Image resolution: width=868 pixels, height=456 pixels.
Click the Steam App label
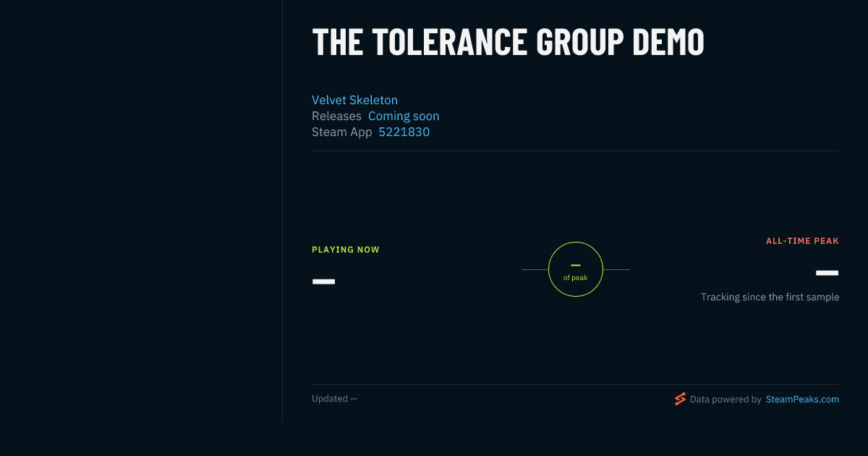click(x=342, y=132)
